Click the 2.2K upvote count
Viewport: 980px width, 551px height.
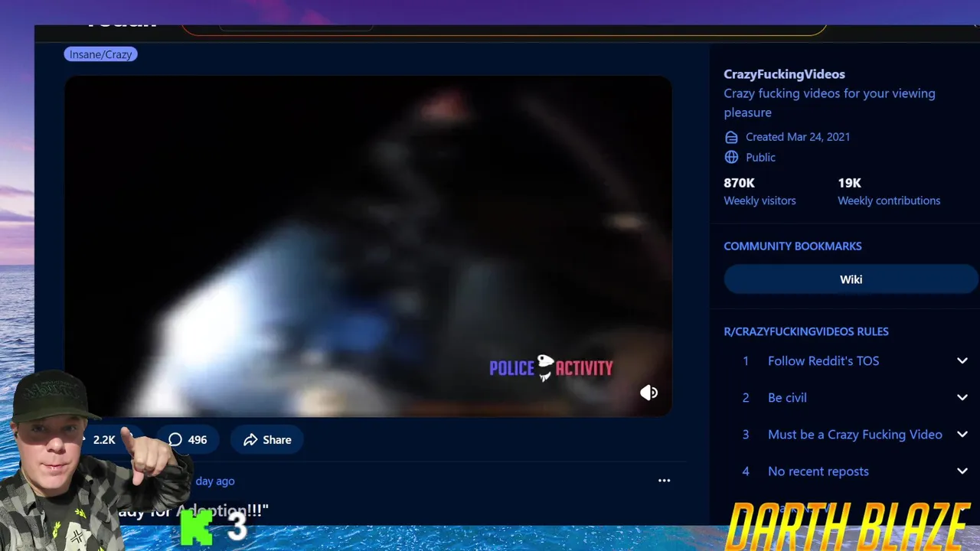(x=104, y=439)
